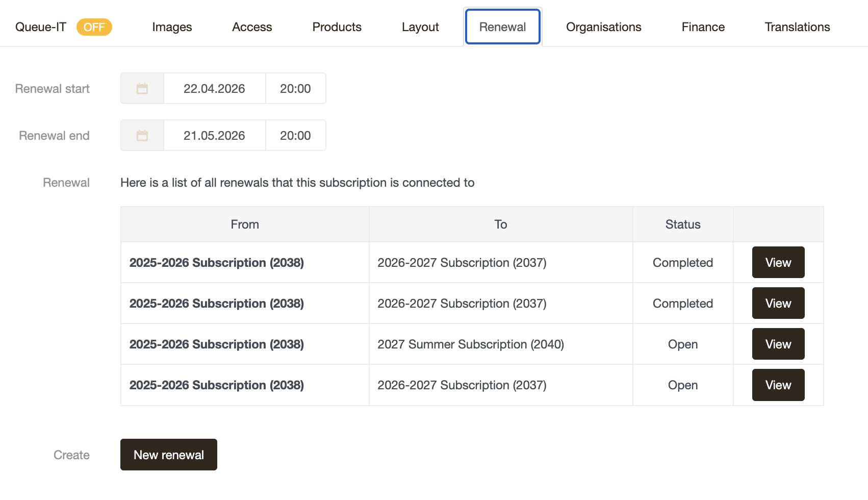Select the Renewal start label
The height and width of the screenshot is (500, 868).
pos(53,89)
